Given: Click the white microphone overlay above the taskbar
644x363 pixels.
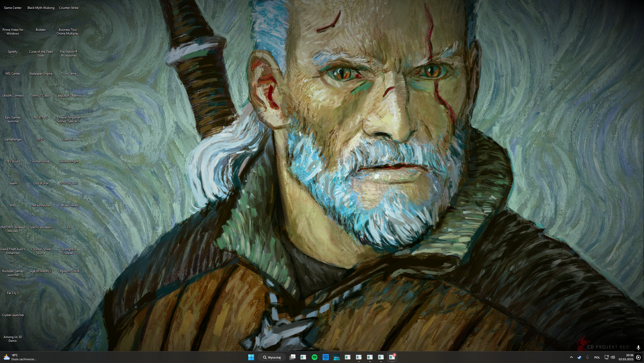Looking at the screenshot, I should point(638,348).
